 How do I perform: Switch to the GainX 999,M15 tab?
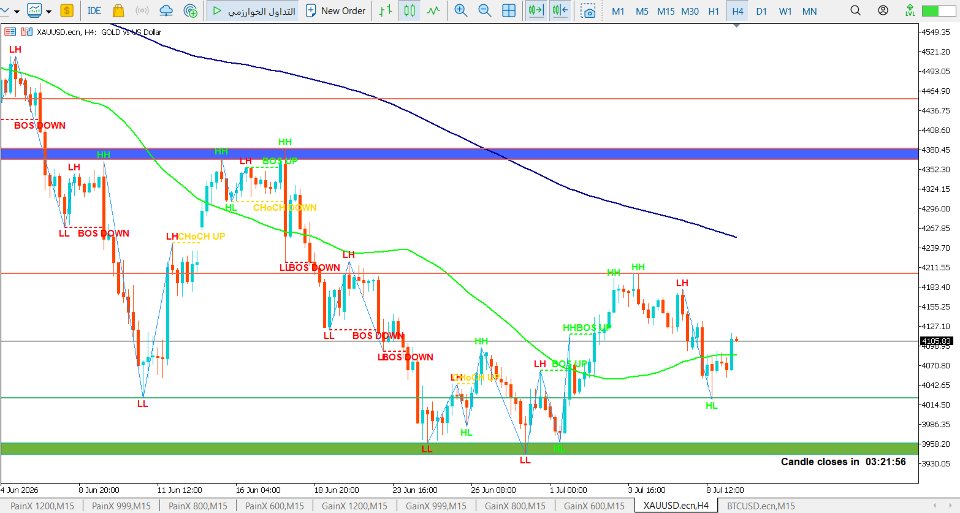pyautogui.click(x=435, y=506)
